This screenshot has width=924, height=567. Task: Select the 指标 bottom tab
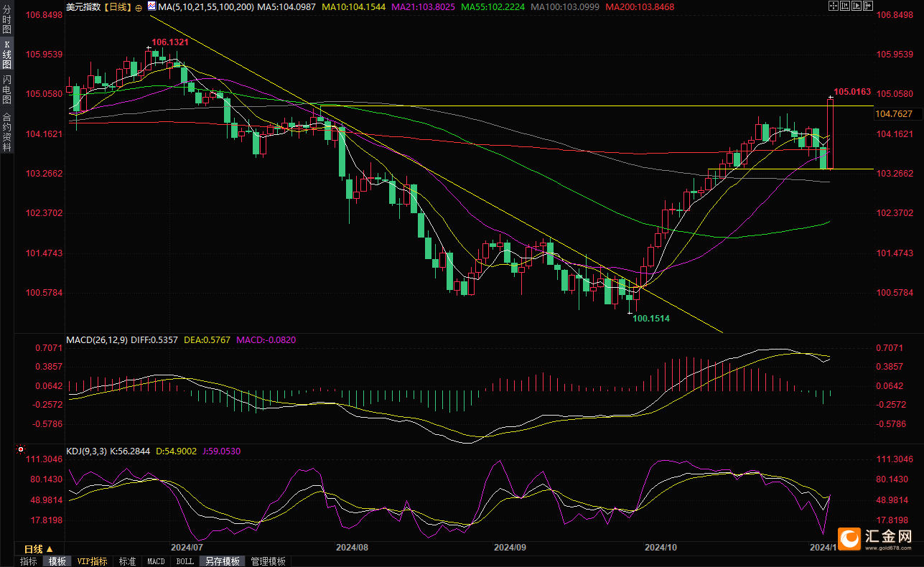[x=29, y=561]
